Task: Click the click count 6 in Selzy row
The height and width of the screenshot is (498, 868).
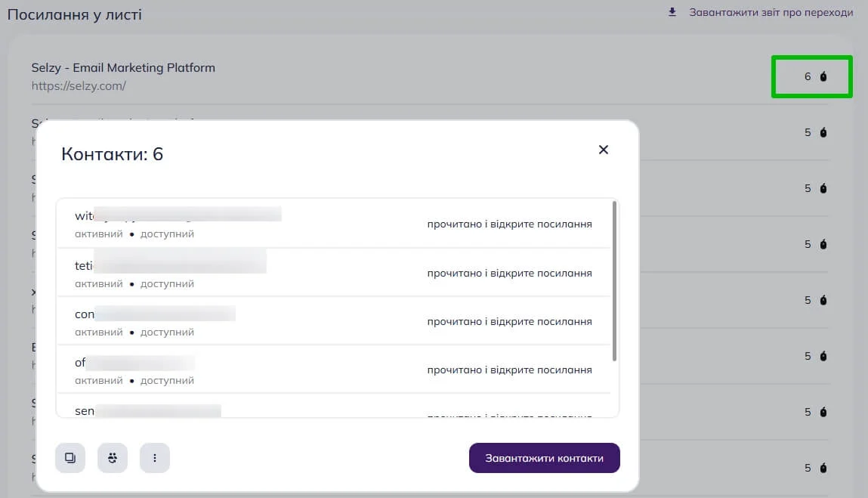Action: (x=808, y=76)
